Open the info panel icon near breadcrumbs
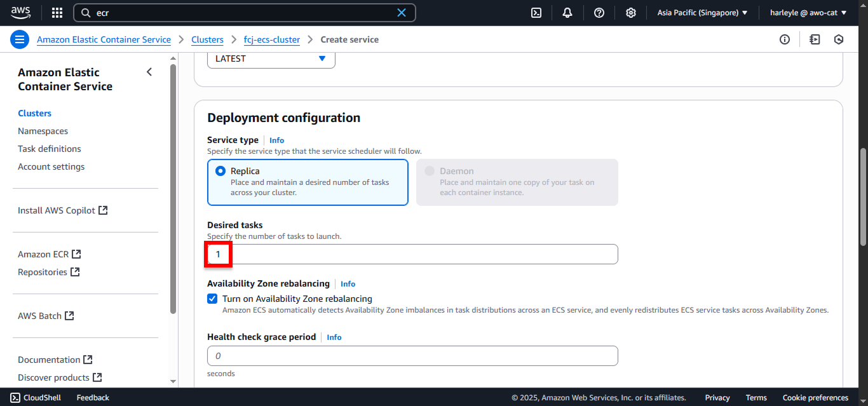This screenshot has height=406, width=868. 785,39
